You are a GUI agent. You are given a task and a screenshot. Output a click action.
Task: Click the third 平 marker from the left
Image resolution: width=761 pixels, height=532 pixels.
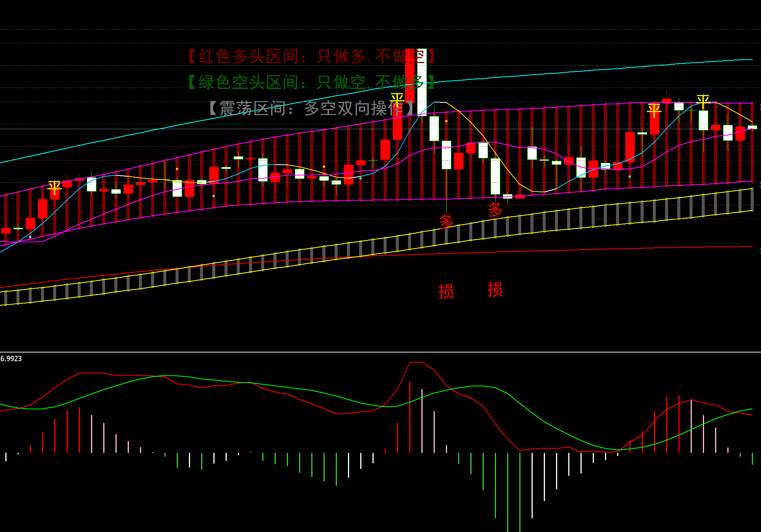click(x=654, y=110)
